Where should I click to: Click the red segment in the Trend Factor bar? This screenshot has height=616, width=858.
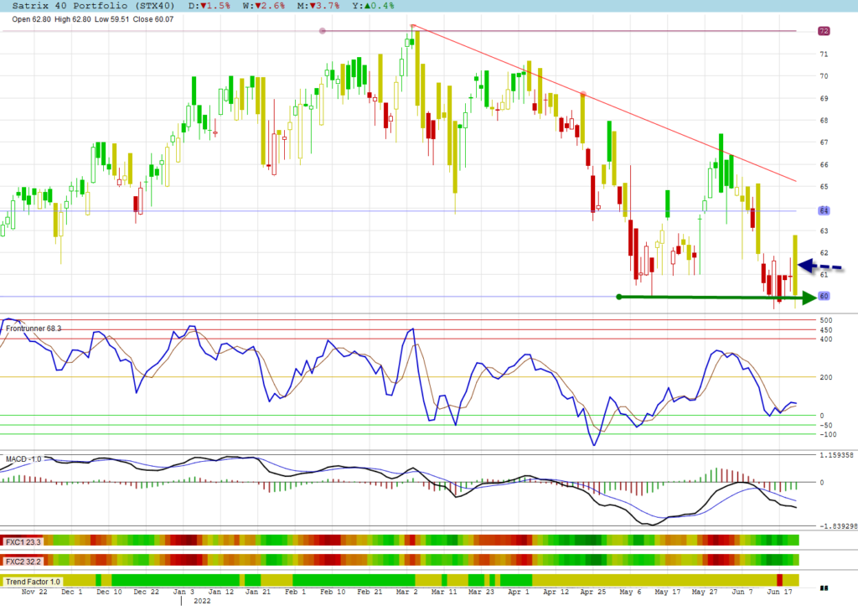click(780, 580)
